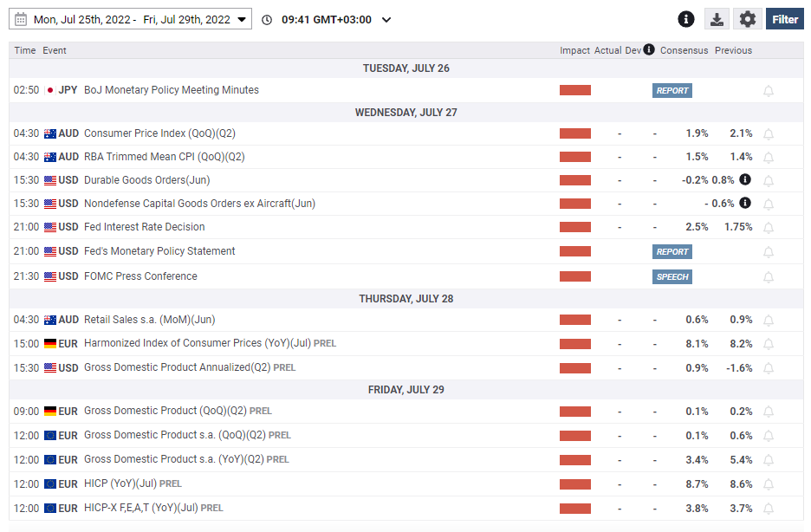811x532 pixels.
Task: Click the THURSDAY, JULY 28 date header
Action: point(406,299)
